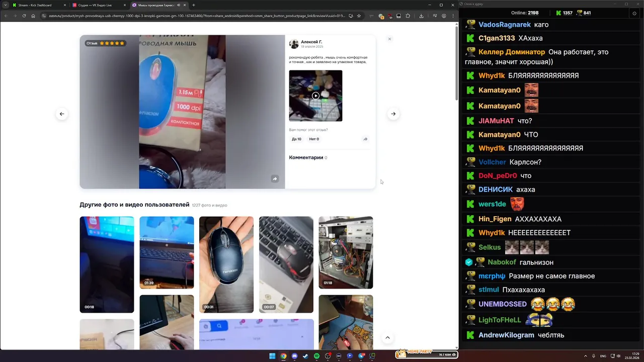Open the PC case video lasting 01:18
Screen dimensions: 644x362
tap(346, 252)
